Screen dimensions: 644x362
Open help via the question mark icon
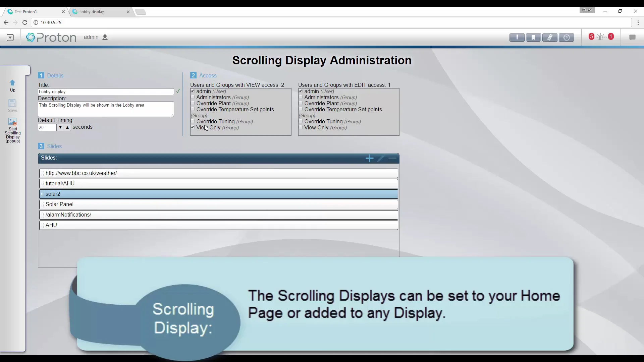pos(567,37)
